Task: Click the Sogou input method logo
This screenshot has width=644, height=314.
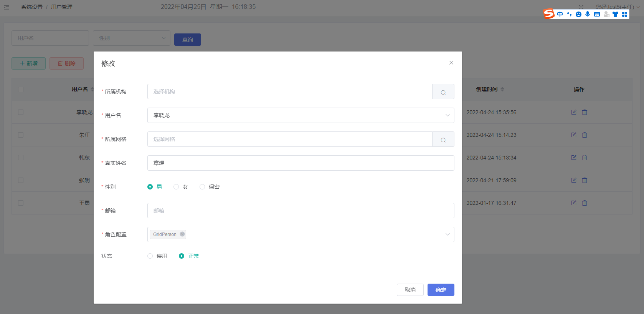Action: (549, 14)
